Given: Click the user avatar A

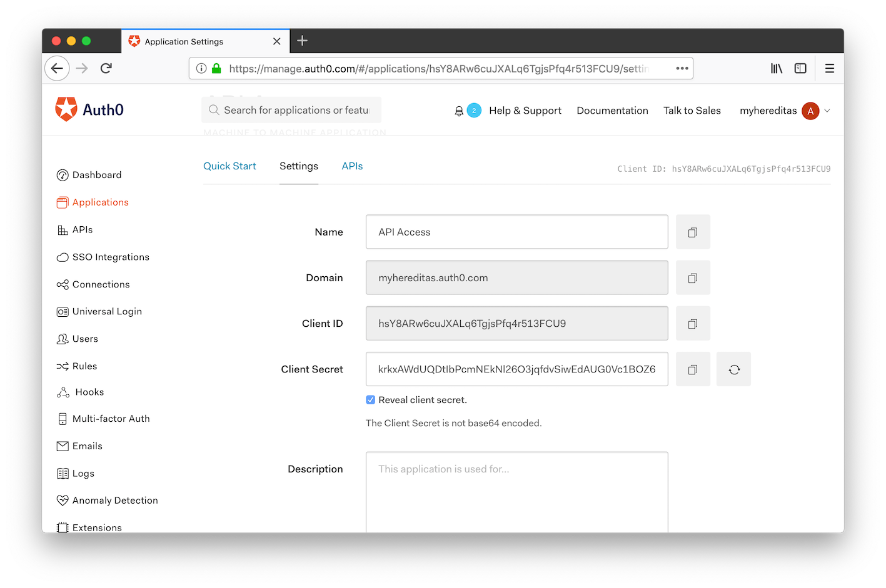Looking at the screenshot, I should pos(810,111).
